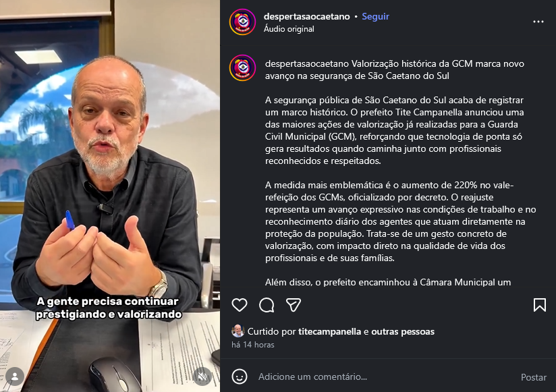Open titecampanella profile in likes line
Viewport: 556px width, 392px height.
[329, 331]
